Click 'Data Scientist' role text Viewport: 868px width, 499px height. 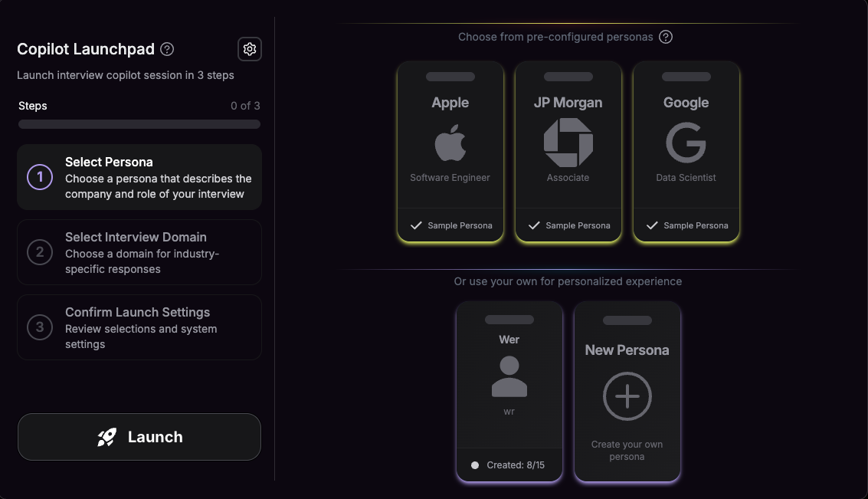coord(686,178)
